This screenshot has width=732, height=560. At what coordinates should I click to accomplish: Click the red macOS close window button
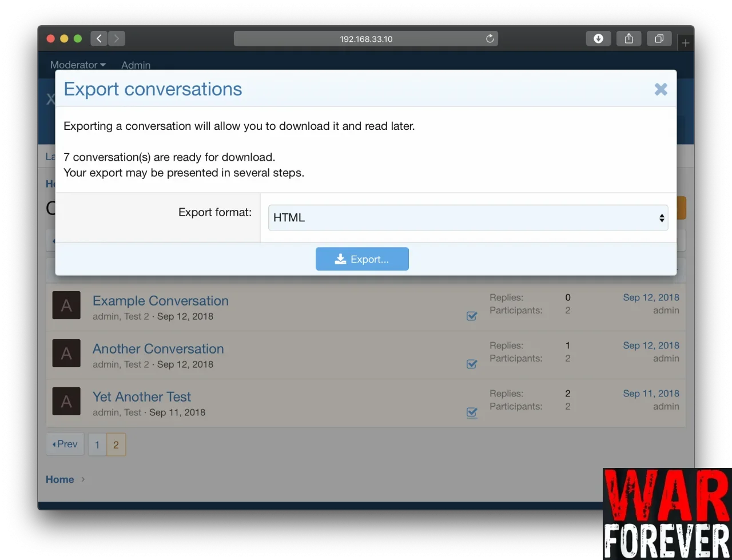[x=50, y=38]
